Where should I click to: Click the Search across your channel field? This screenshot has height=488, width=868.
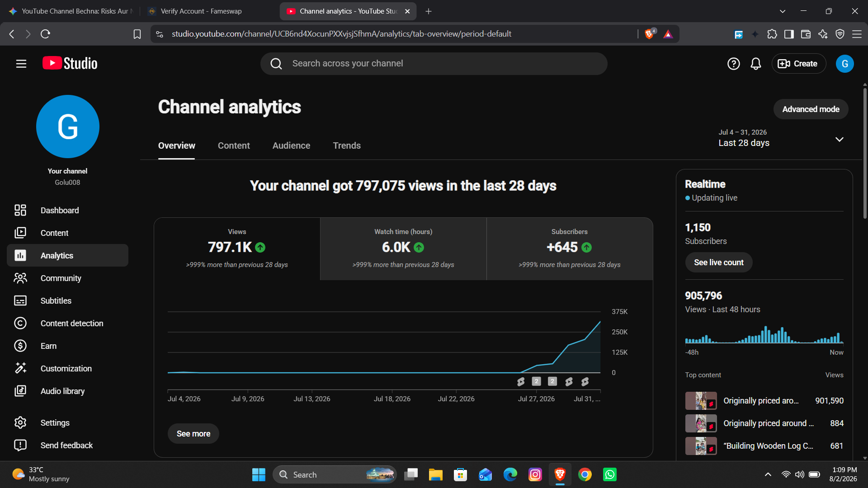pos(434,64)
